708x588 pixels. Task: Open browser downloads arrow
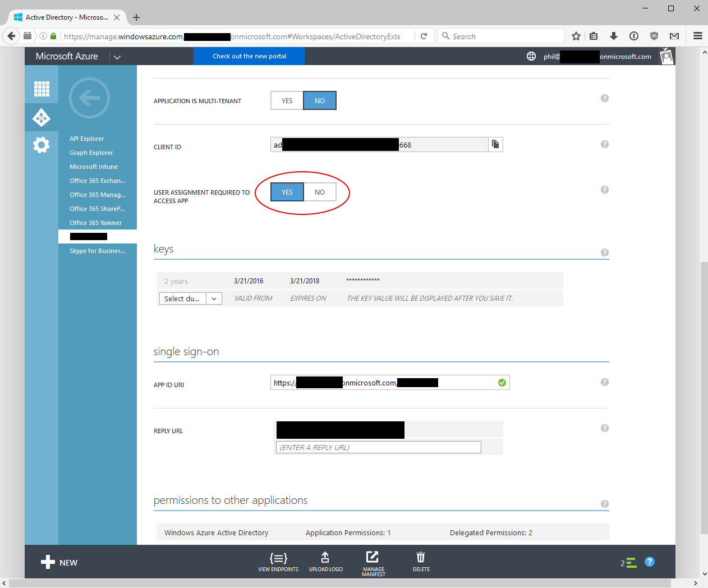pyautogui.click(x=614, y=36)
